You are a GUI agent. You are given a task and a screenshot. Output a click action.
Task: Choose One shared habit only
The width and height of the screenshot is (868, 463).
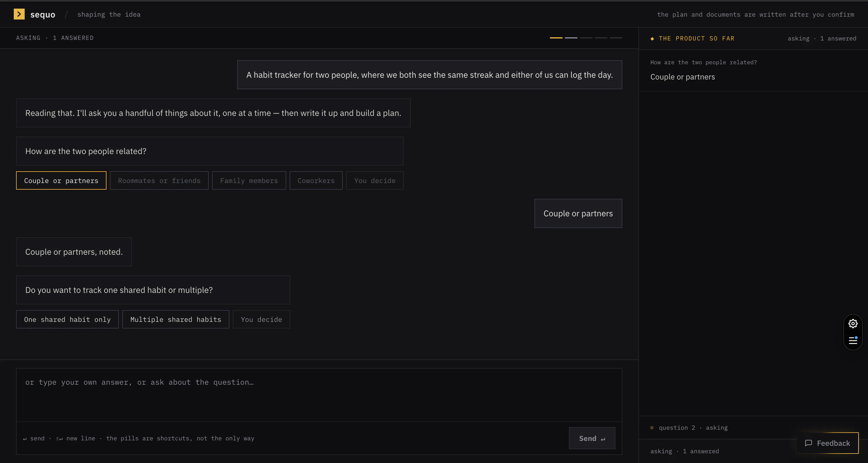(x=67, y=319)
